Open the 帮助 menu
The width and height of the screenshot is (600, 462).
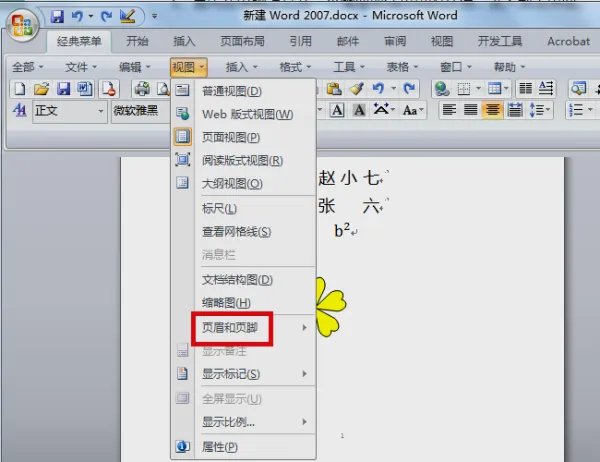click(x=509, y=67)
